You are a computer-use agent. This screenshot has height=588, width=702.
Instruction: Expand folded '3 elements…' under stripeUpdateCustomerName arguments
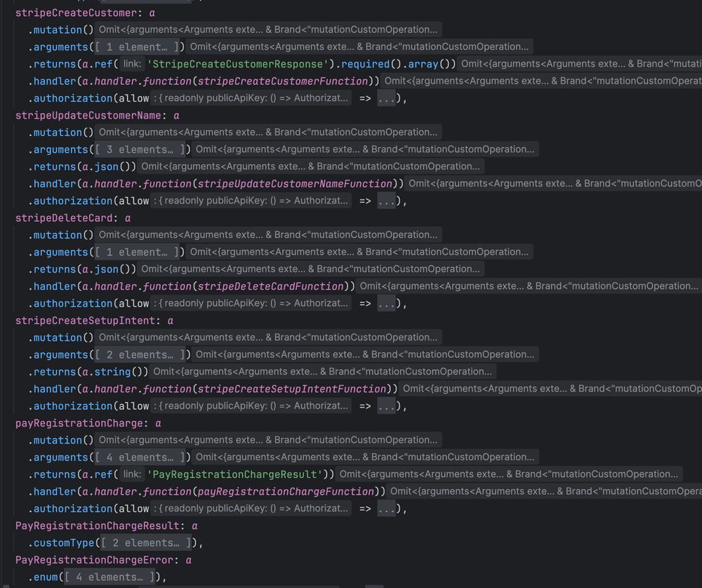pyautogui.click(x=140, y=149)
